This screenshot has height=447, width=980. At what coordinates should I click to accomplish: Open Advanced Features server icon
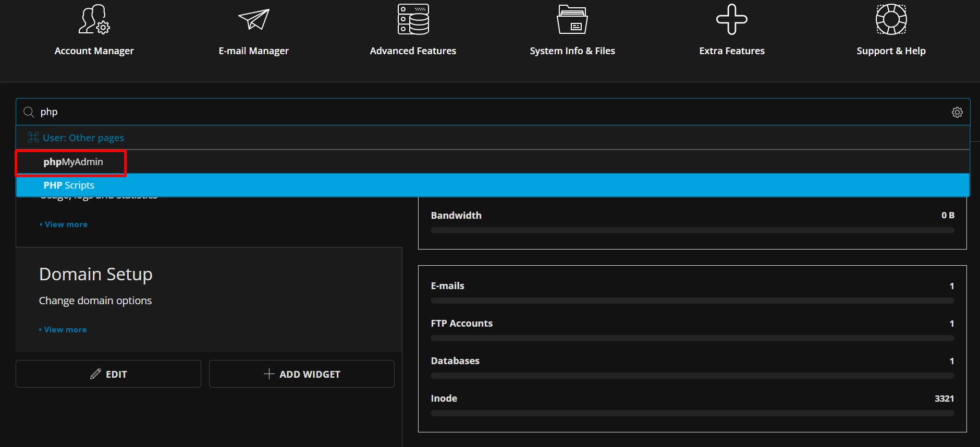point(413,20)
